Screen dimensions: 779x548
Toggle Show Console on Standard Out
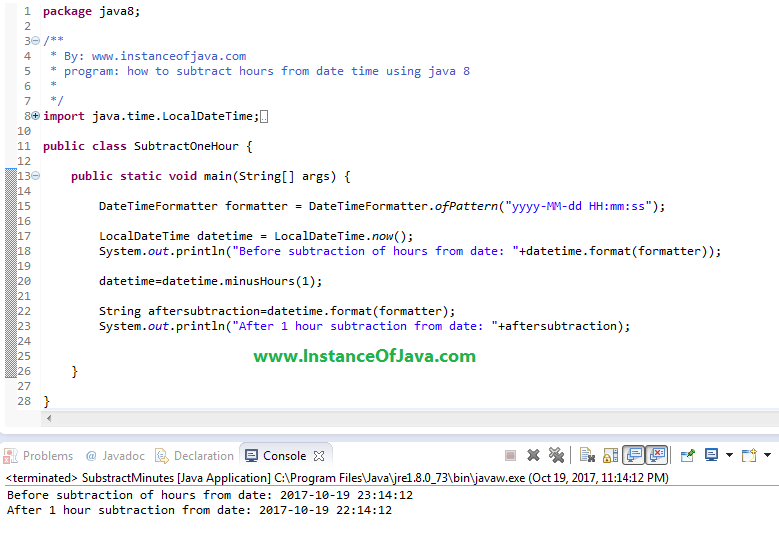634,455
